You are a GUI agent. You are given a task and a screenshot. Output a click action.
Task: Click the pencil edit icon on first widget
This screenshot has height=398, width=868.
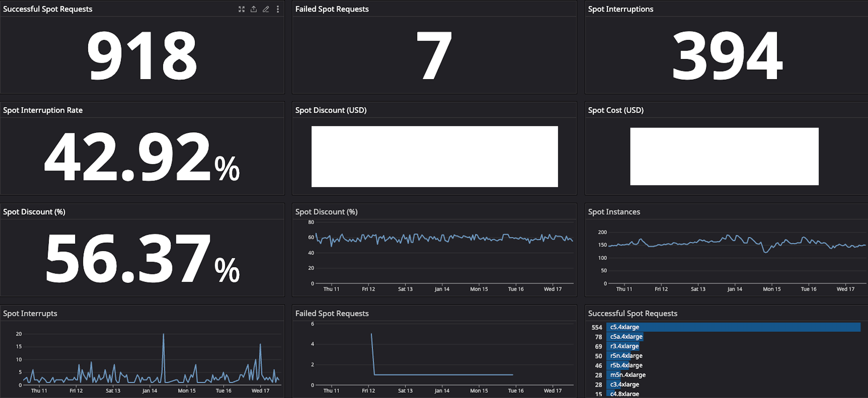[x=265, y=9]
